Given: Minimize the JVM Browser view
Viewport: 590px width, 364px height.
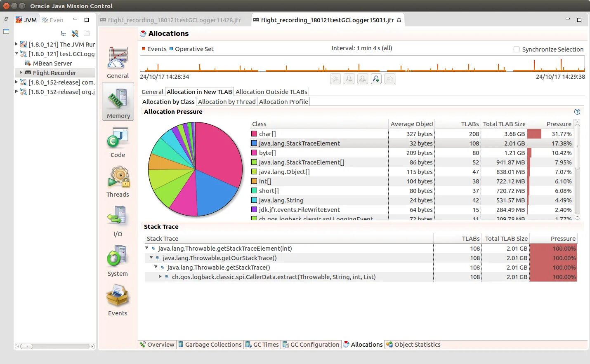Looking at the screenshot, I should pos(75,19).
